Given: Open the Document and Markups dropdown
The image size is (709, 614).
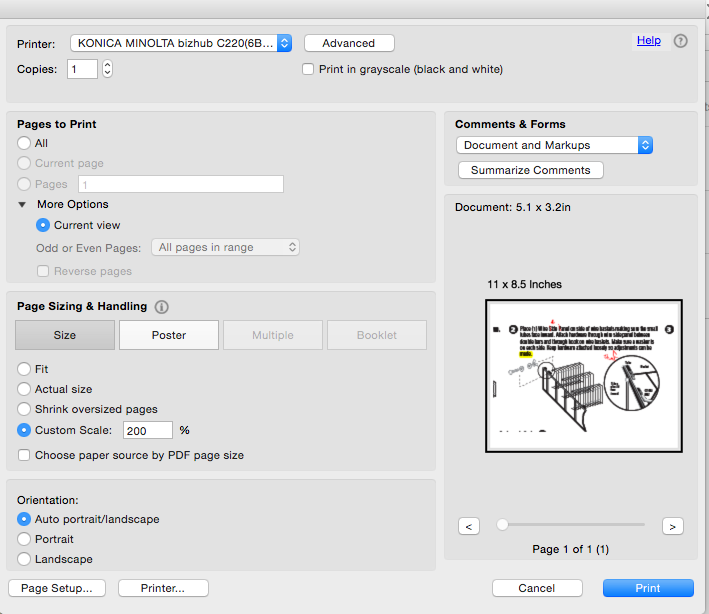Looking at the screenshot, I should (554, 145).
